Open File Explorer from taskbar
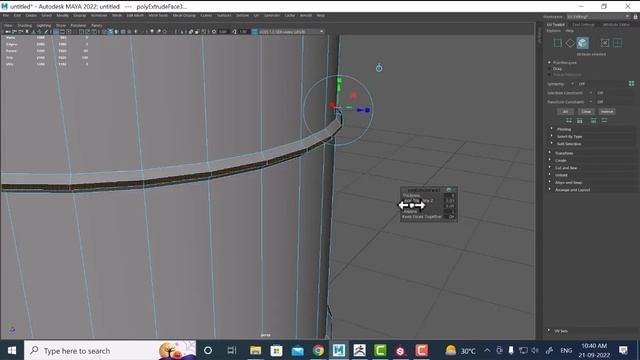This screenshot has height=360, width=640. [256, 351]
